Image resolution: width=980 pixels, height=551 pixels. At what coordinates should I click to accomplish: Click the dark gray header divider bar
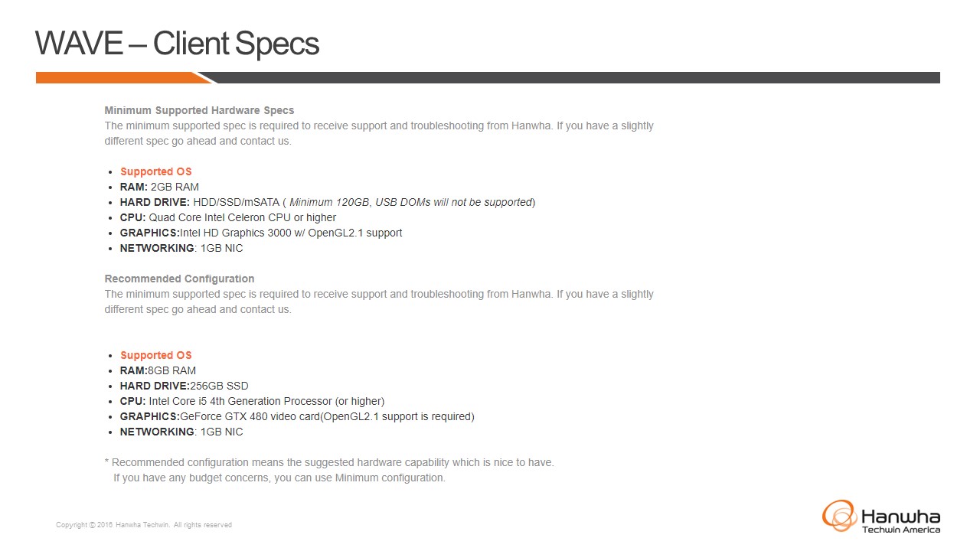574,77
